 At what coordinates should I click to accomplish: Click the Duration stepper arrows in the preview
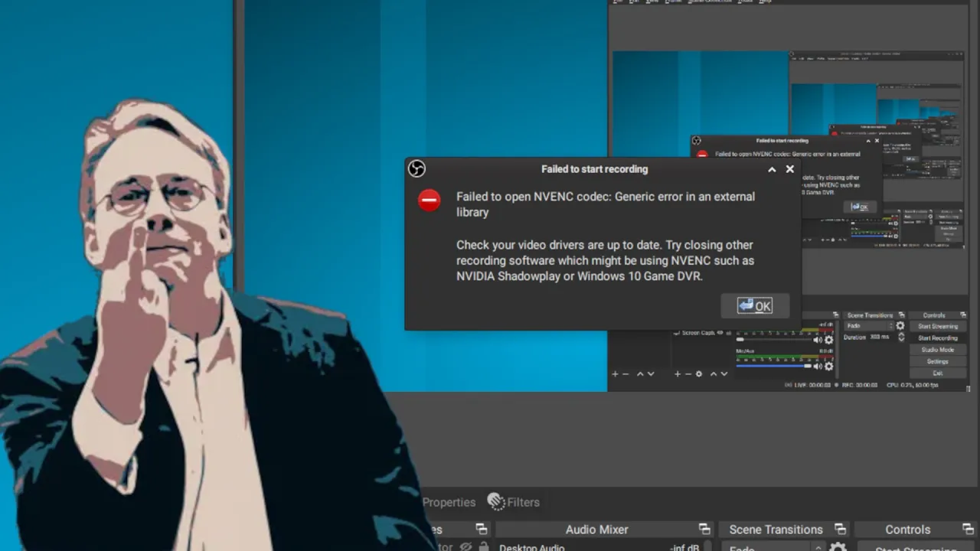click(x=901, y=337)
